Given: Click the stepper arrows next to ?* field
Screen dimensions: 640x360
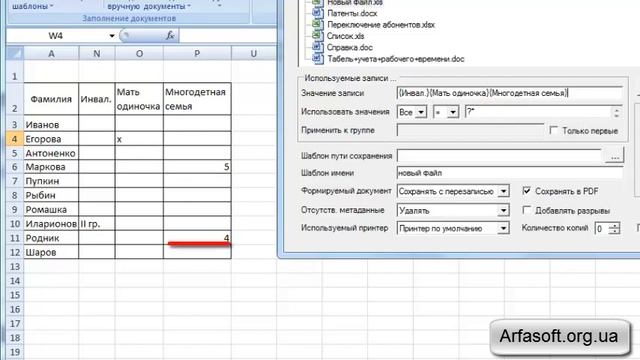Looking at the screenshot, I should (x=617, y=112).
